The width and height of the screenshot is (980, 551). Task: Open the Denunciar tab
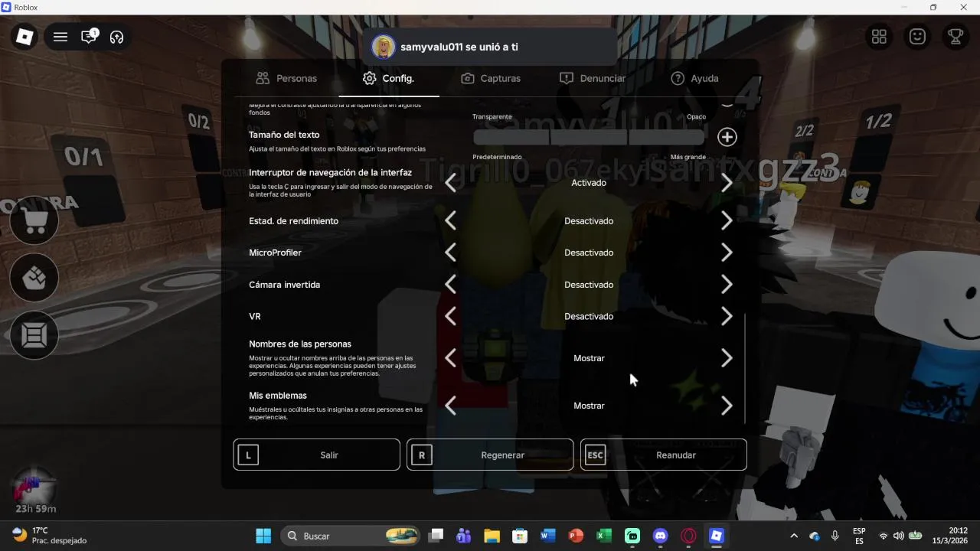click(x=593, y=78)
